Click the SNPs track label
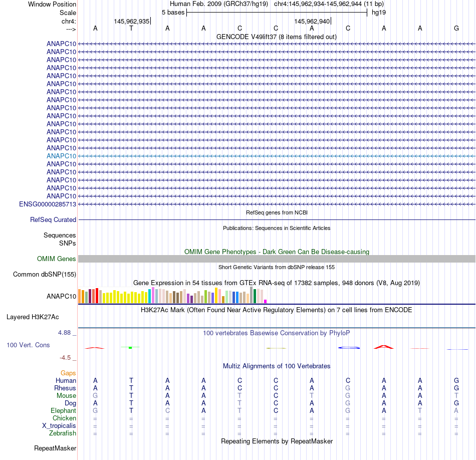Screen dimensions: 476x460 point(68,244)
